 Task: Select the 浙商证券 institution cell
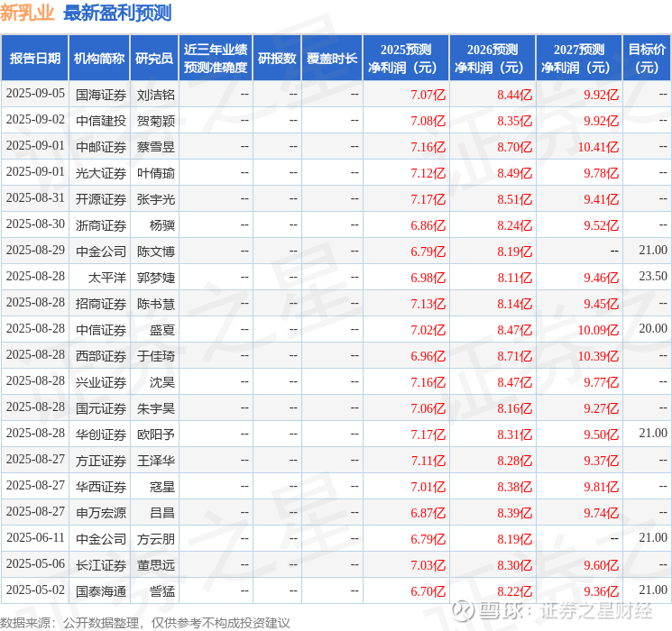pos(101,225)
